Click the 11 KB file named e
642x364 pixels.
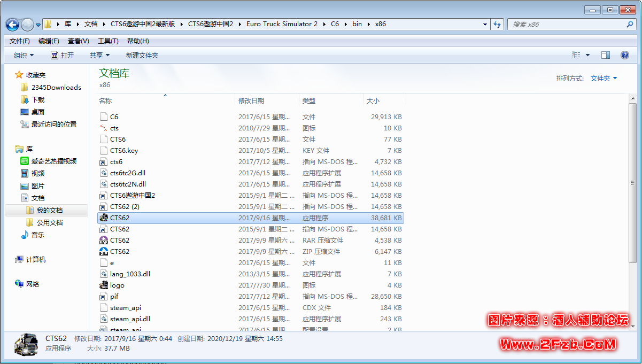pyautogui.click(x=251, y=263)
